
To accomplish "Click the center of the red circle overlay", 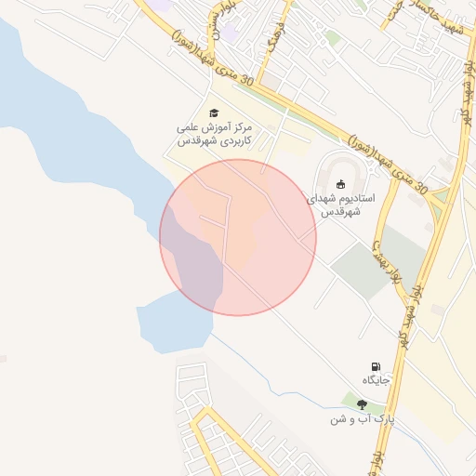I will (238, 238).
